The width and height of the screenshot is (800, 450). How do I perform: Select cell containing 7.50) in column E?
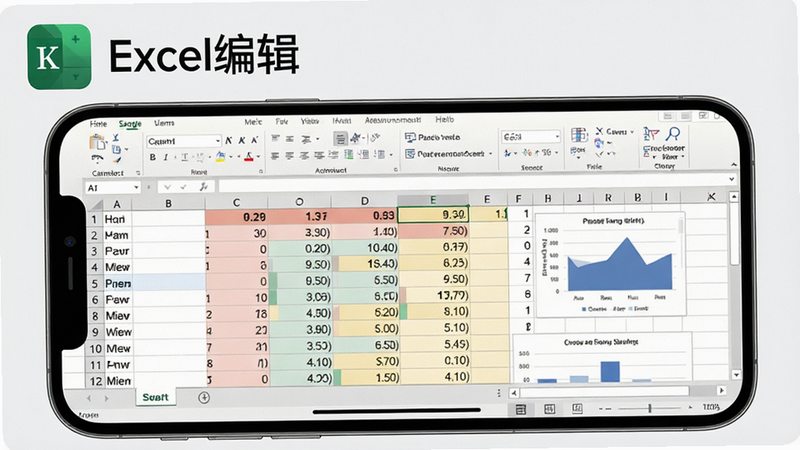pos(433,231)
